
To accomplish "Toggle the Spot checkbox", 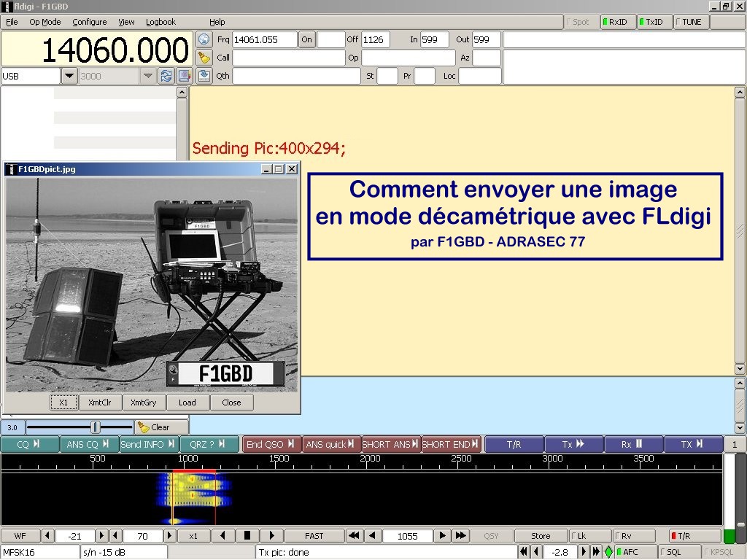I will (x=581, y=22).
